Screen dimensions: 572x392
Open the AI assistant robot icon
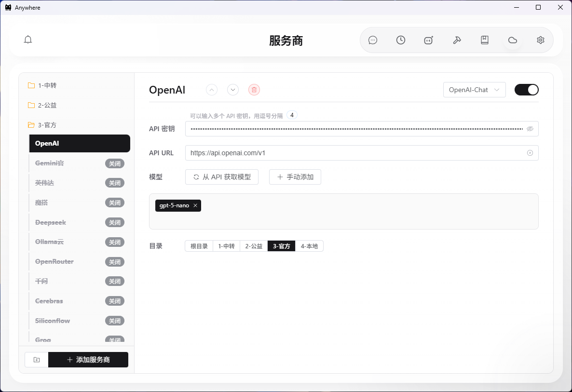(429, 40)
